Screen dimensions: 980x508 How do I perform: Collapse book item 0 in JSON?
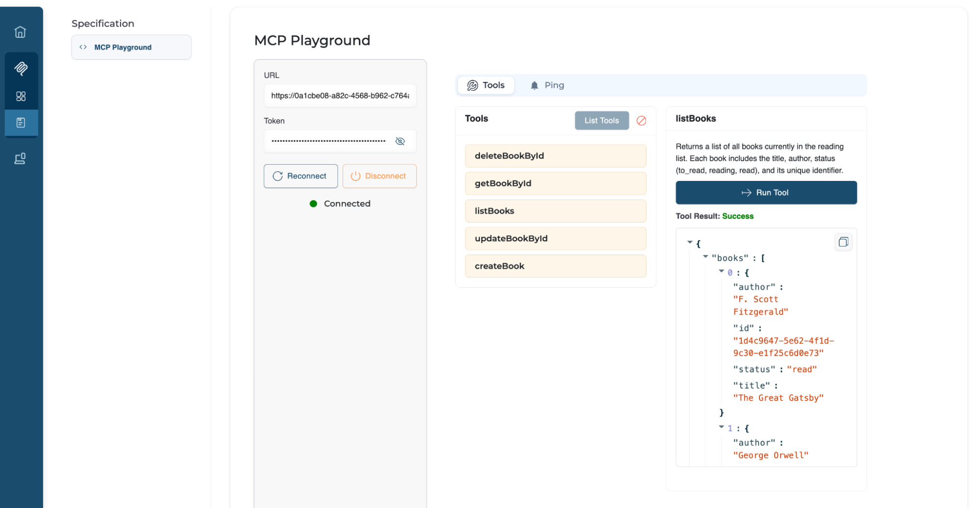[x=721, y=271]
